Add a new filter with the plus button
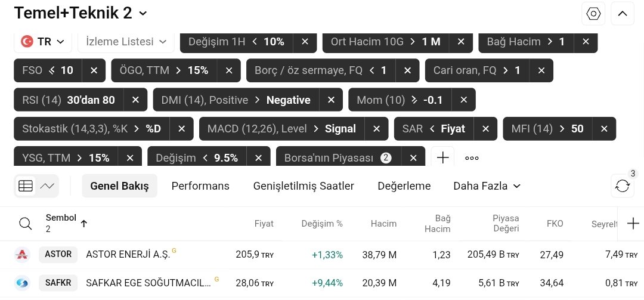Screen dimensions: 644x300 click(442, 158)
